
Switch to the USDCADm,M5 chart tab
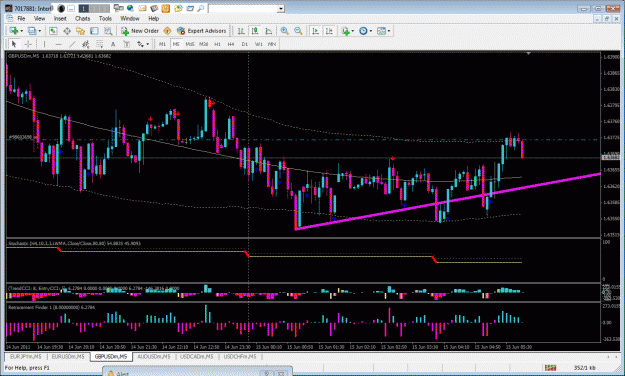click(x=197, y=356)
